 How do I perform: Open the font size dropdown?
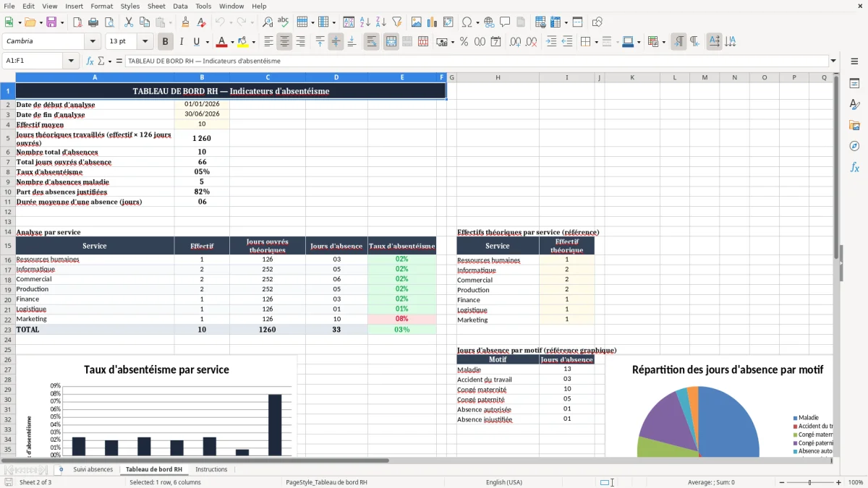point(145,42)
